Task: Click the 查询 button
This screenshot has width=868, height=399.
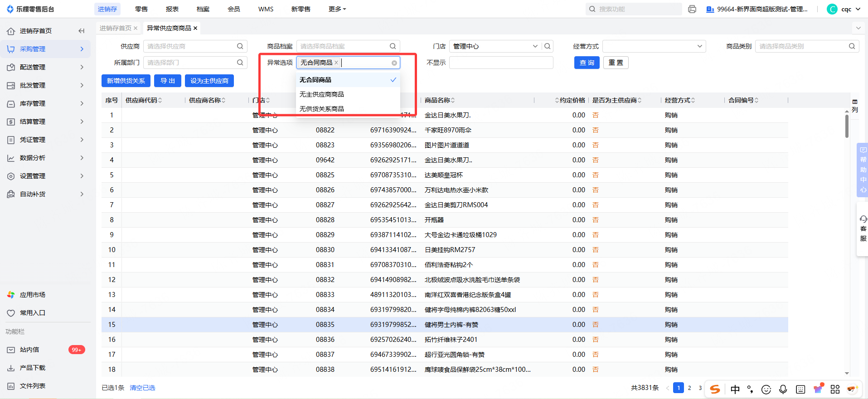Action: [x=587, y=63]
